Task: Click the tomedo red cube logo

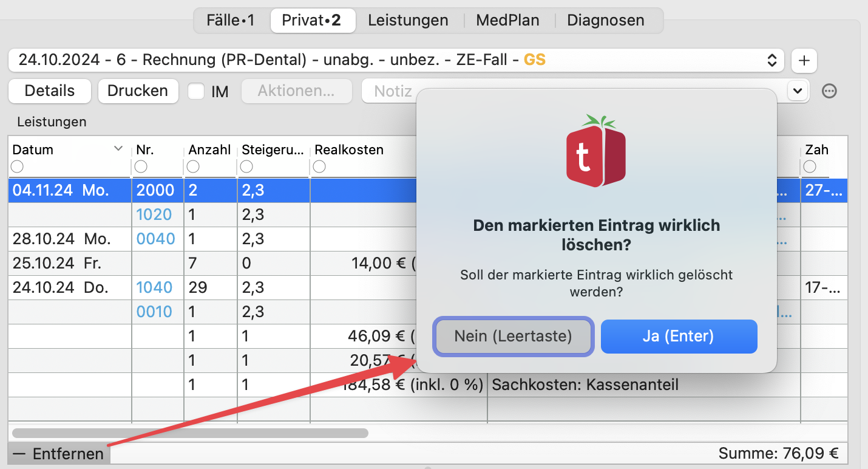Action: [595, 151]
